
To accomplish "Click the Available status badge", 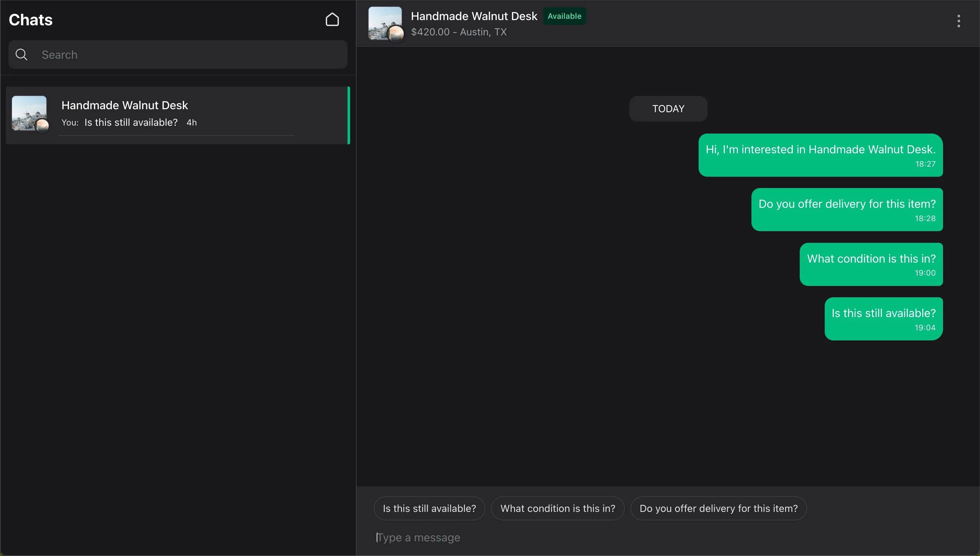I will 564,16.
